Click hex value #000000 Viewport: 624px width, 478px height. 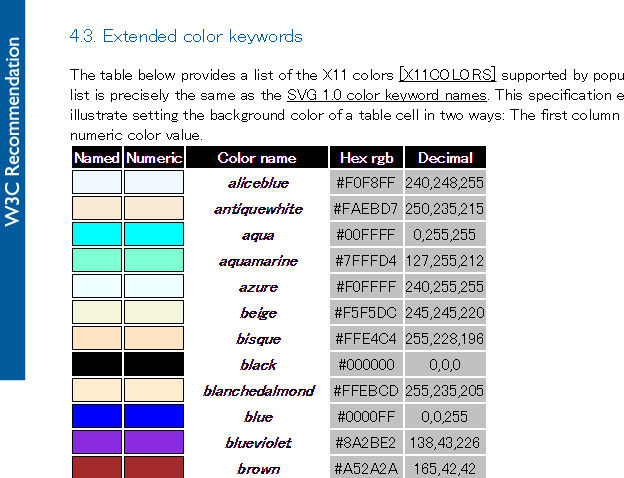(366, 365)
